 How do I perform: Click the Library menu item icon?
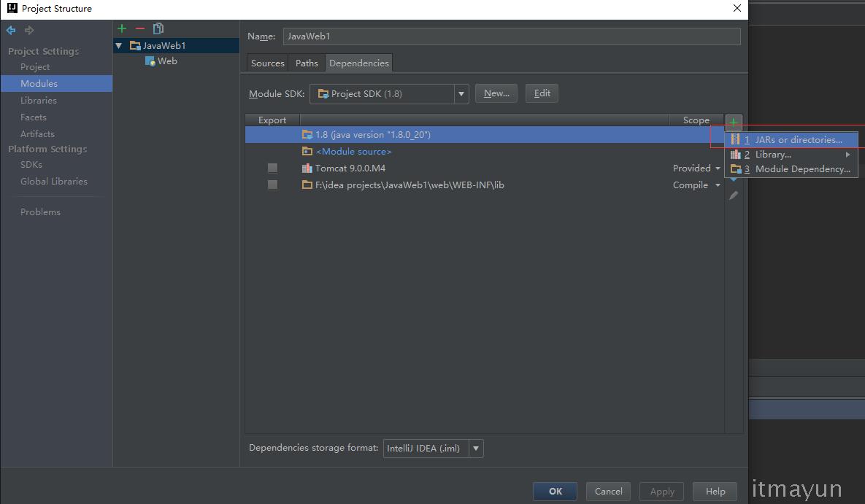click(x=735, y=155)
